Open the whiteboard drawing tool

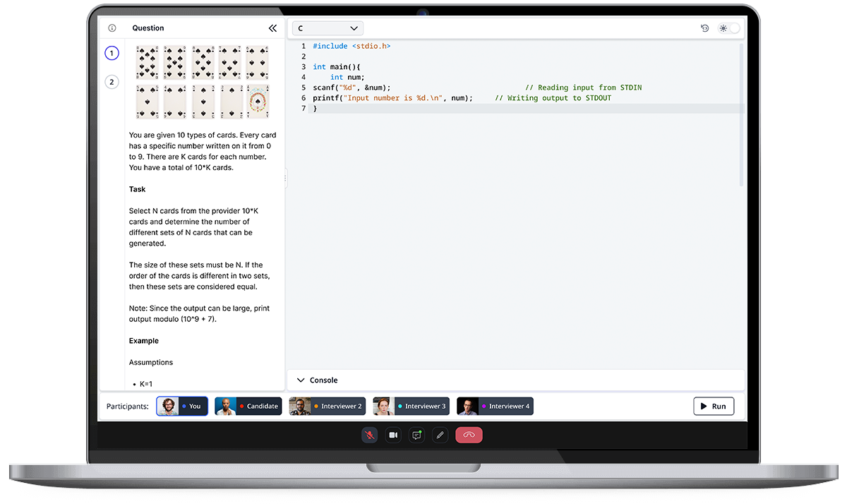[440, 435]
